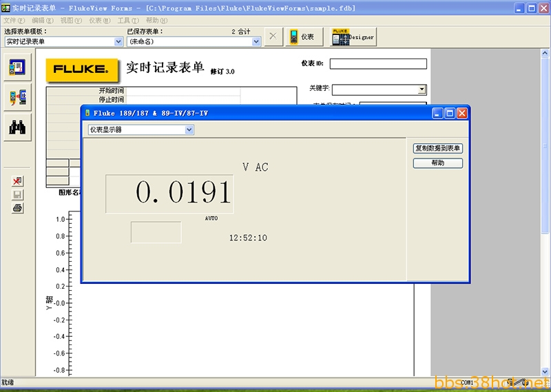The width and height of the screenshot is (551, 392).
Task: Click the meter display form icon in sidebar
Action: pos(18,67)
